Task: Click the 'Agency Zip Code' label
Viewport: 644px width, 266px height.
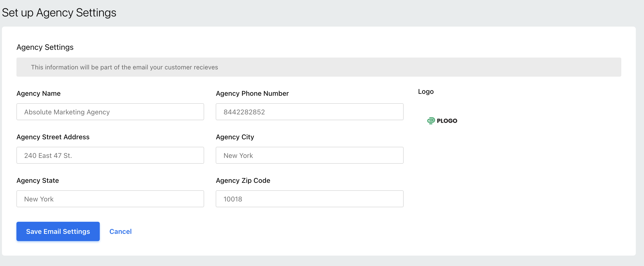Action: [243, 180]
